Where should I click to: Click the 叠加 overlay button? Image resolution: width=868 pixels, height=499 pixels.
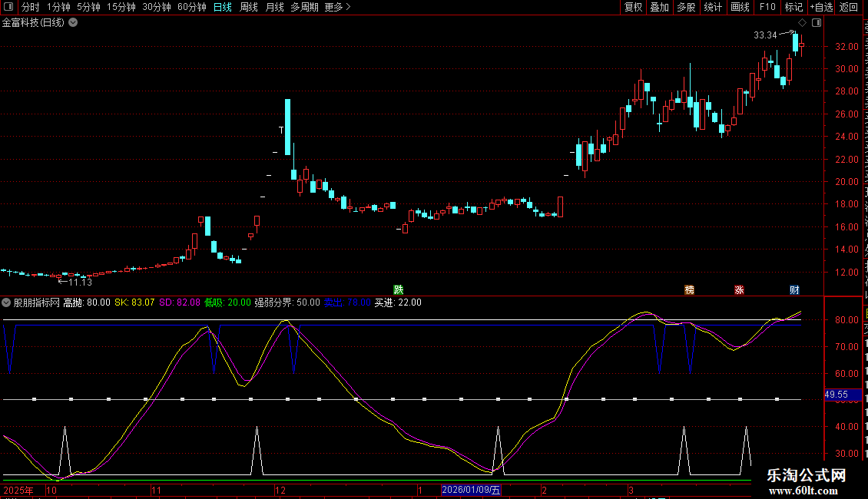660,7
